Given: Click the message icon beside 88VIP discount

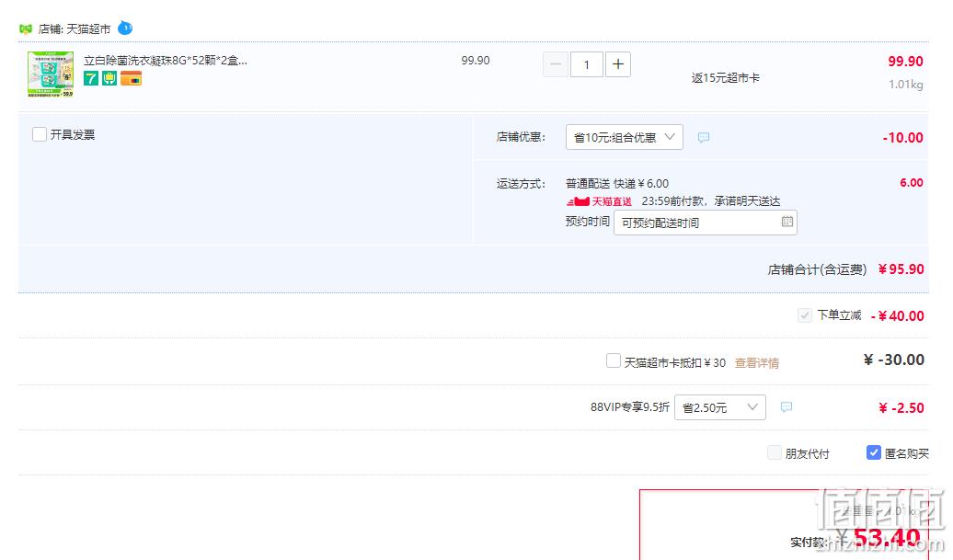Looking at the screenshot, I should (x=787, y=407).
